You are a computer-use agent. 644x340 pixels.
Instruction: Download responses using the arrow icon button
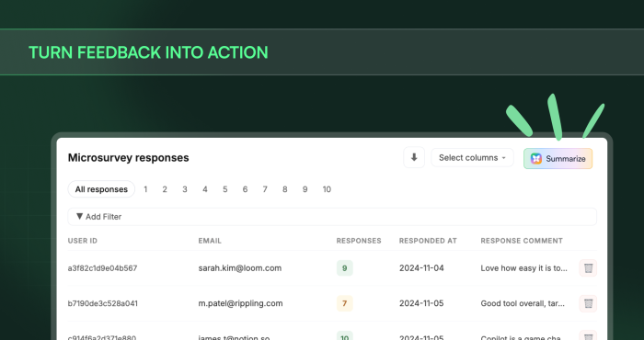414,157
